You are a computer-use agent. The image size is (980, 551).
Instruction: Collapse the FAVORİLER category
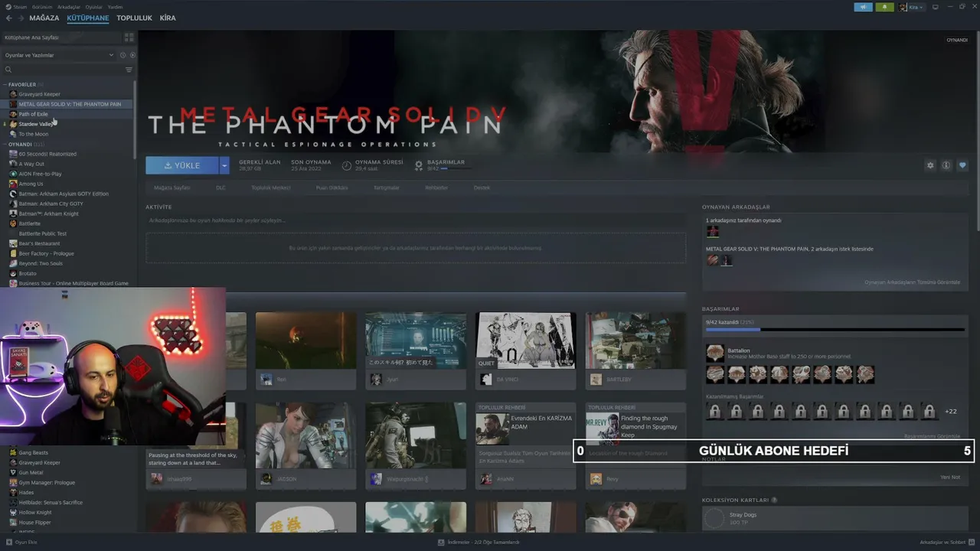[23, 84]
